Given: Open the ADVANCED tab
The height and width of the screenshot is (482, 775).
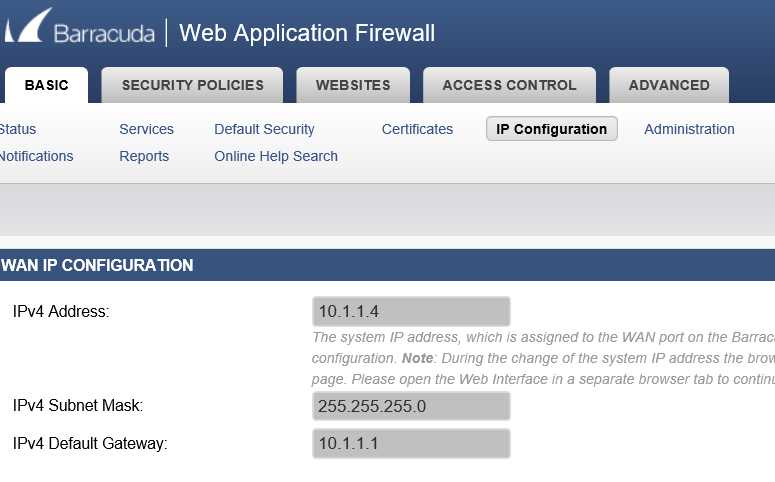Looking at the screenshot, I should pyautogui.click(x=669, y=85).
